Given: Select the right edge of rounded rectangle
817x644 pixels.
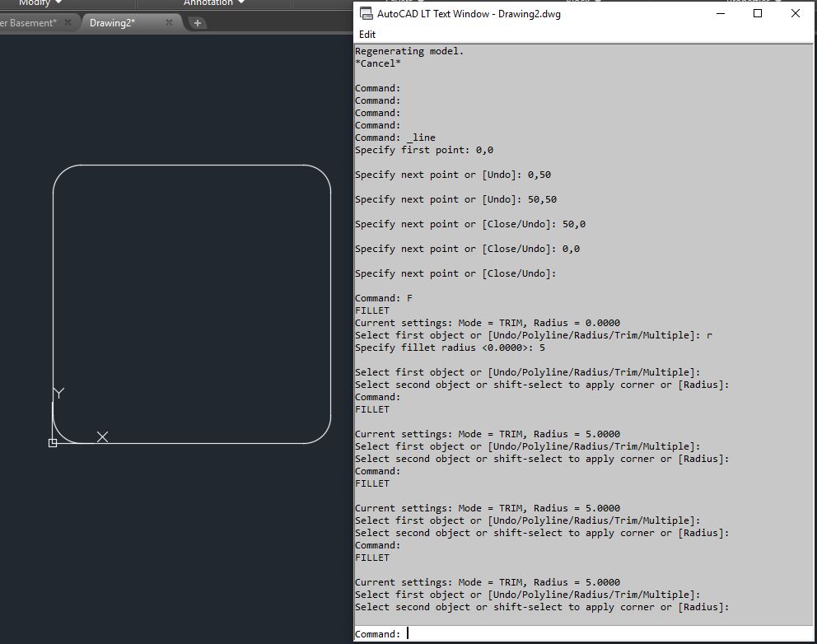Looking at the screenshot, I should click(x=330, y=304).
